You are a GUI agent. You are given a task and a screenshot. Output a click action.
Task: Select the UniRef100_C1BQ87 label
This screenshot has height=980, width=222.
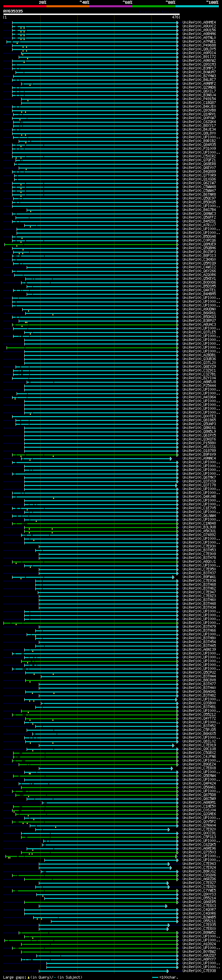click(199, 103)
